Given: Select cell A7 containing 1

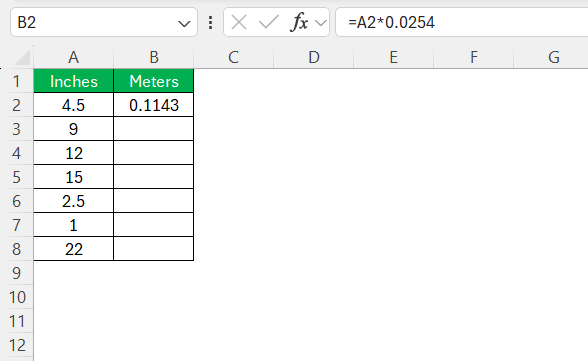Looking at the screenshot, I should click(74, 225).
